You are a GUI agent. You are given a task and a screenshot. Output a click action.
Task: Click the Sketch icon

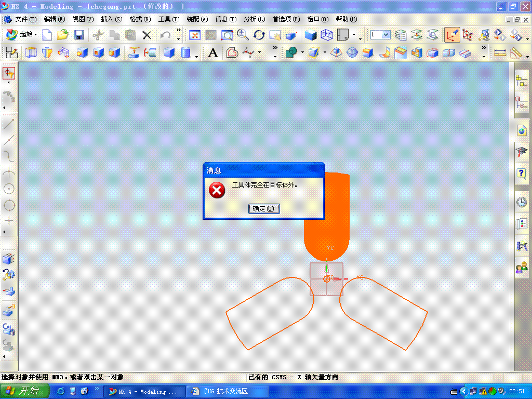12,52
